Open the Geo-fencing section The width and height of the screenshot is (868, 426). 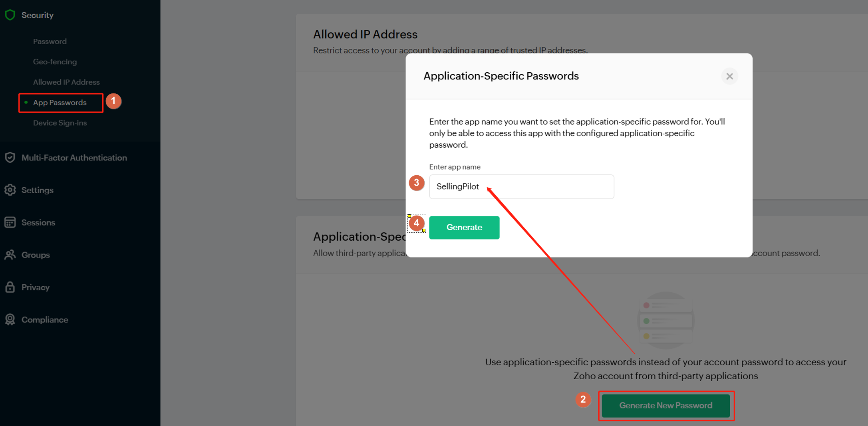[x=55, y=62]
